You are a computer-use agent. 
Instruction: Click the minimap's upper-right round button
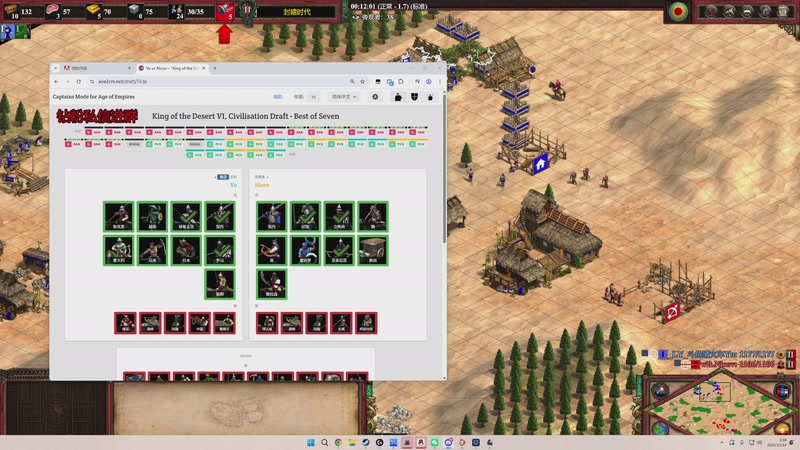pos(782,391)
